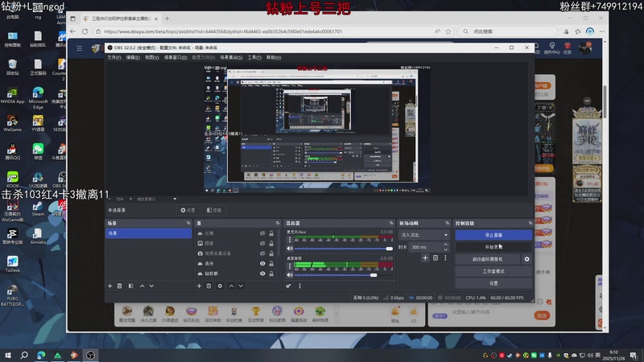Image resolution: width=644 pixels, height=362 pixels.
Task: Click the 停止直播 button
Action: click(x=493, y=235)
